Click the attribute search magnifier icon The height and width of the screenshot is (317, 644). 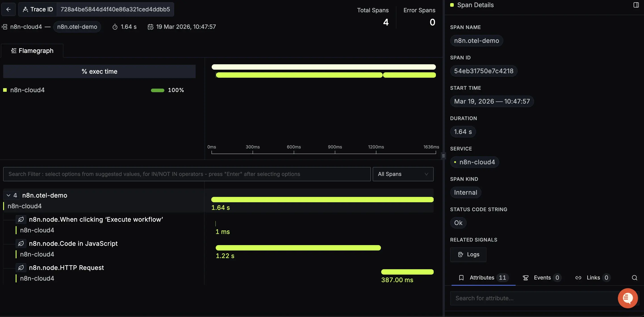point(634,278)
